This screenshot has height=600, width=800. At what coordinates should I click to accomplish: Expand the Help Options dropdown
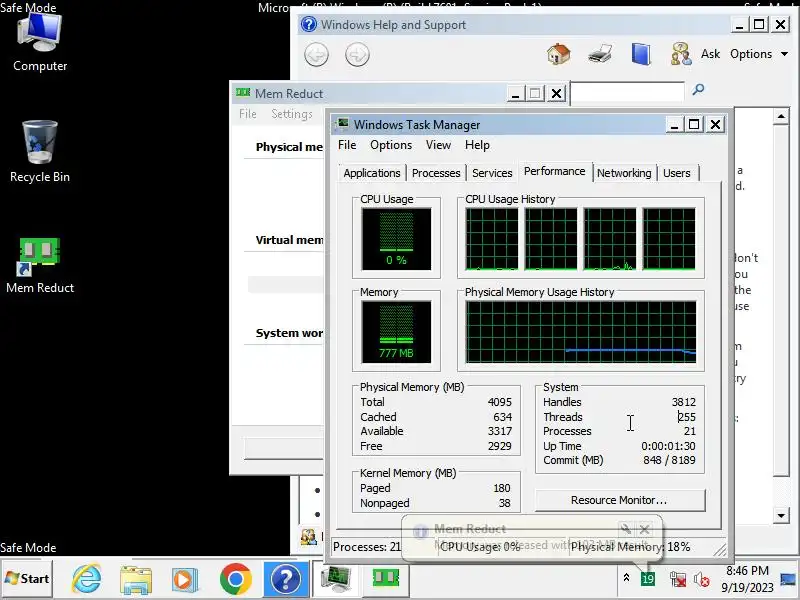758,54
